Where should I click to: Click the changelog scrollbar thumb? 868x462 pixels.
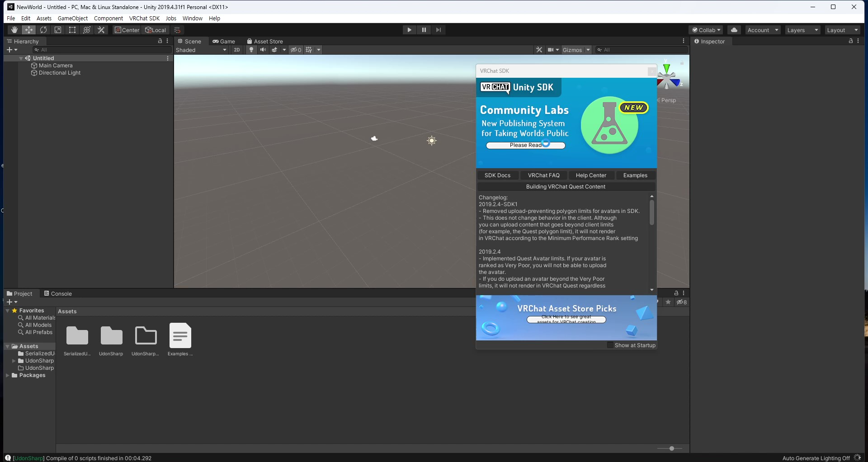tap(652, 212)
